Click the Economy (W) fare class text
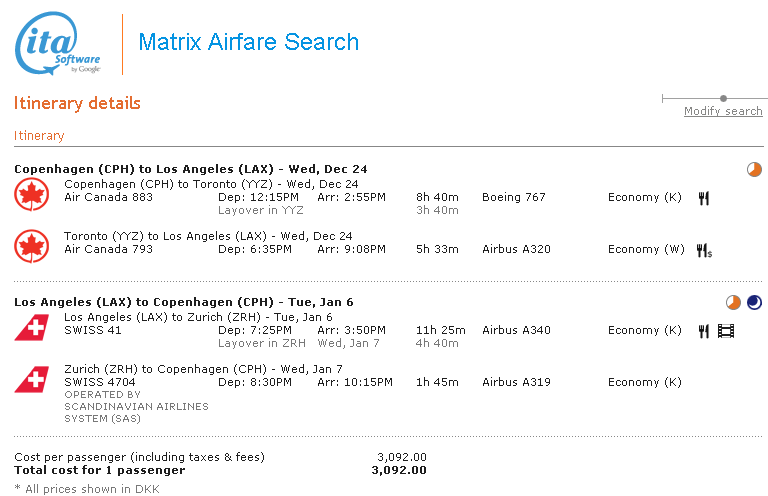 pos(646,250)
